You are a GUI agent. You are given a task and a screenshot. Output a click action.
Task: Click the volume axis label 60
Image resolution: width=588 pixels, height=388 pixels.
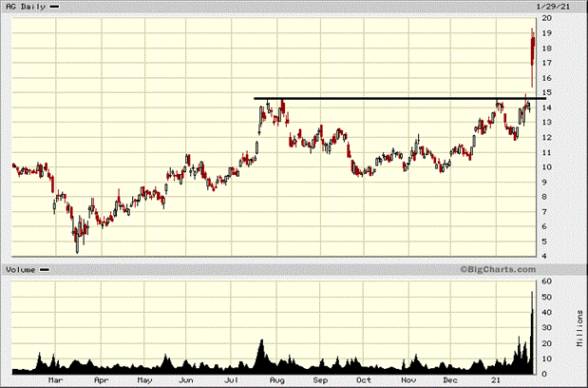[547, 281]
